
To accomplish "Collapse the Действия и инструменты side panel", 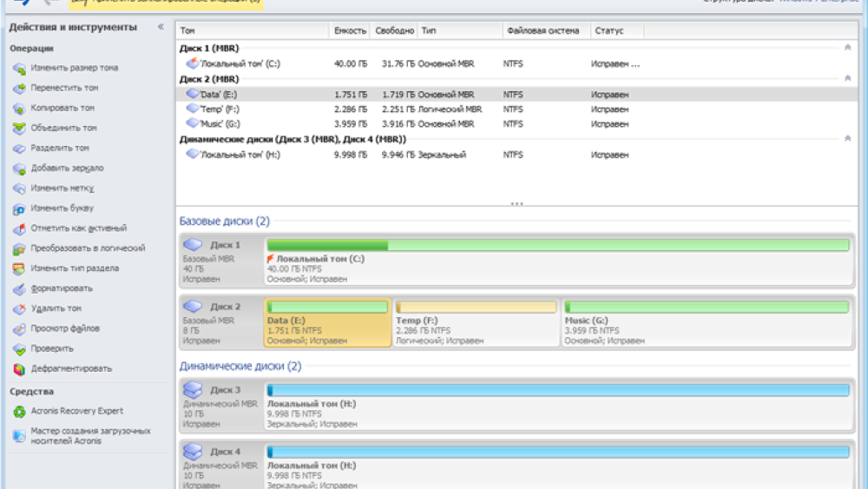I will [160, 28].
